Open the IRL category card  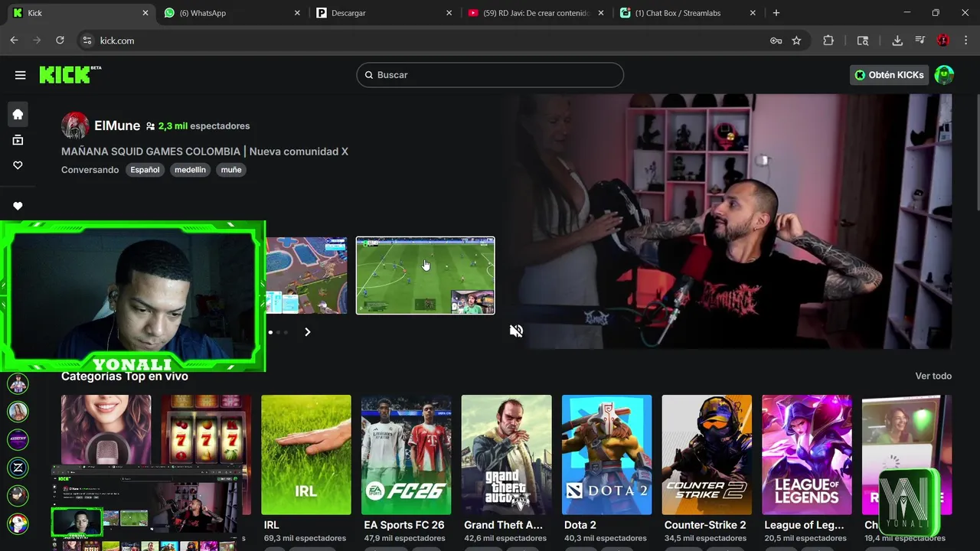tap(305, 455)
